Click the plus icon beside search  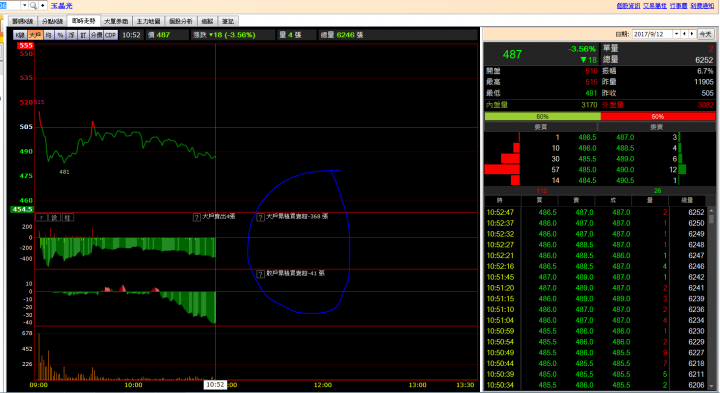point(43,6)
